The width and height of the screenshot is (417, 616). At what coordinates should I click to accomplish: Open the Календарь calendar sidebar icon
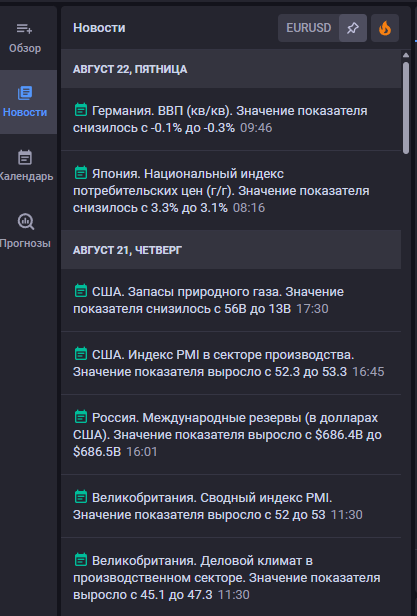click(25, 166)
